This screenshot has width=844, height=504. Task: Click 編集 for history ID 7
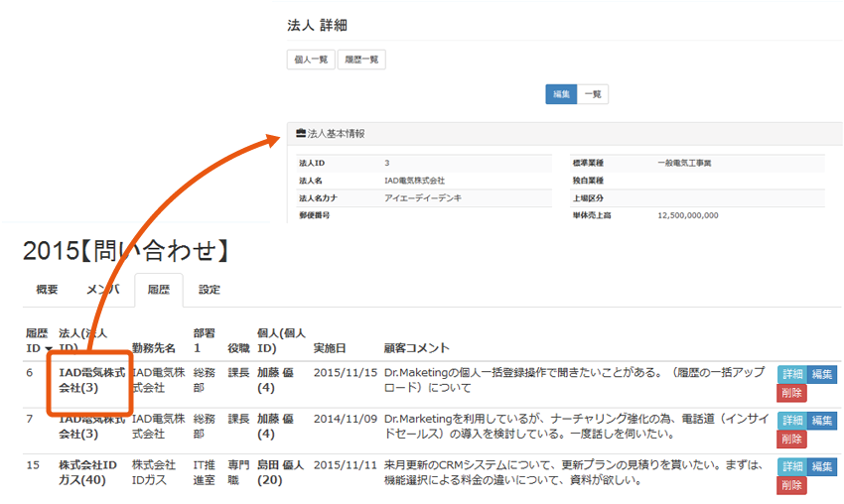pos(822,421)
